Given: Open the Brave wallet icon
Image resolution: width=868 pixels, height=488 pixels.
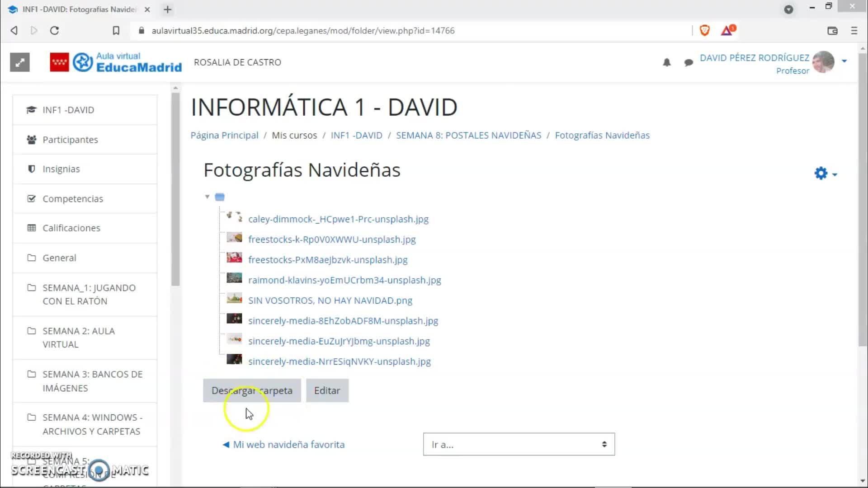Looking at the screenshot, I should (x=832, y=30).
